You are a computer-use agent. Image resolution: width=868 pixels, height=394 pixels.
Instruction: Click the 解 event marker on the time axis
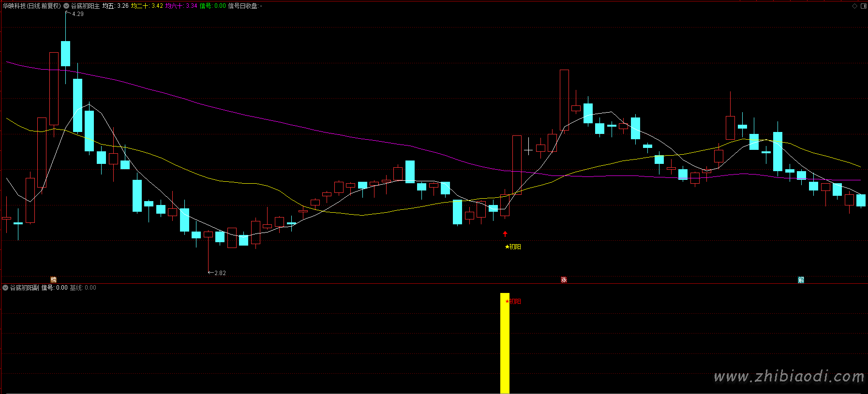(x=801, y=279)
